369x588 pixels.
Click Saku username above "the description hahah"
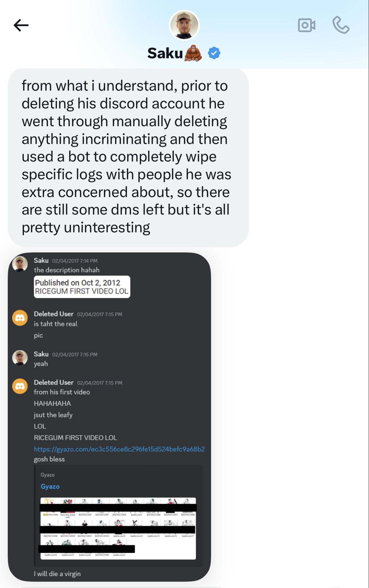click(x=41, y=260)
